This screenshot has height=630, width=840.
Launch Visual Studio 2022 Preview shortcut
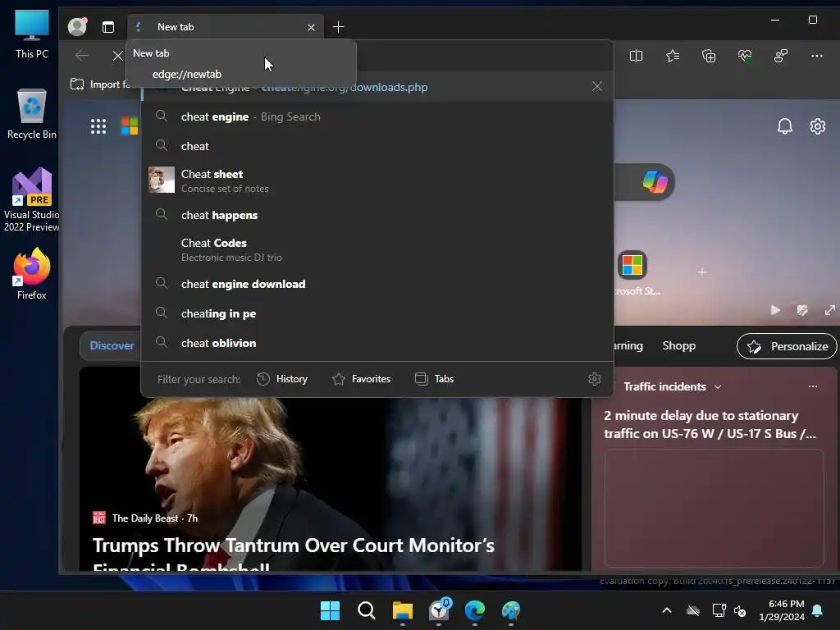pyautogui.click(x=32, y=200)
